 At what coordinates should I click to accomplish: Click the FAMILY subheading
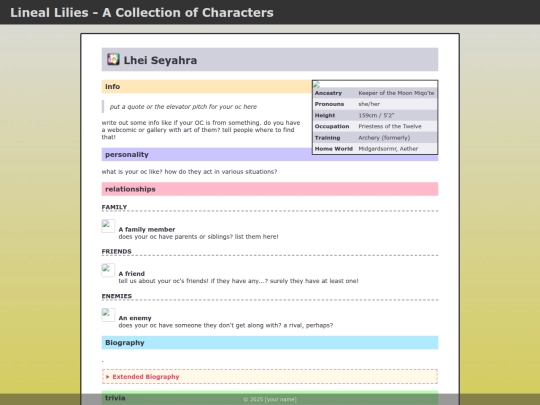(114, 207)
